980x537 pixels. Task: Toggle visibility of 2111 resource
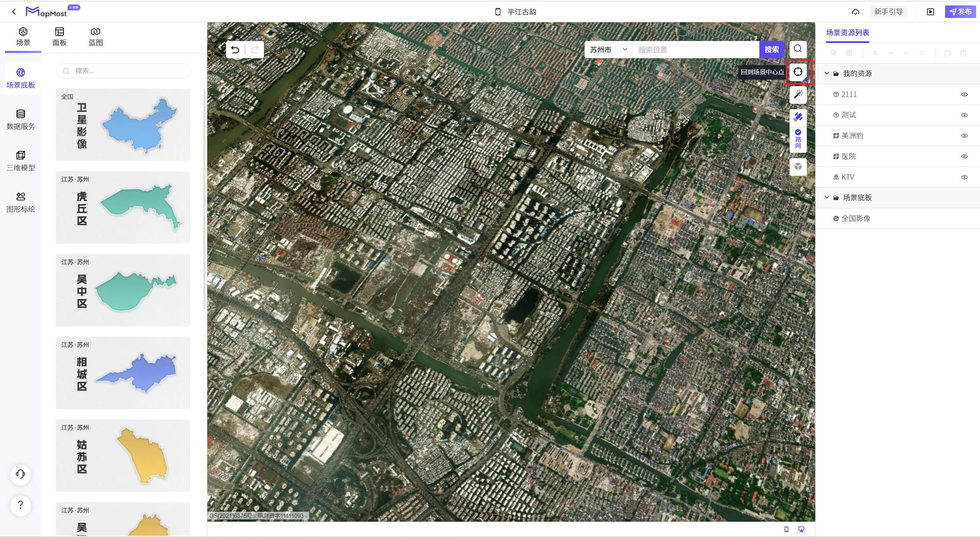(x=964, y=94)
